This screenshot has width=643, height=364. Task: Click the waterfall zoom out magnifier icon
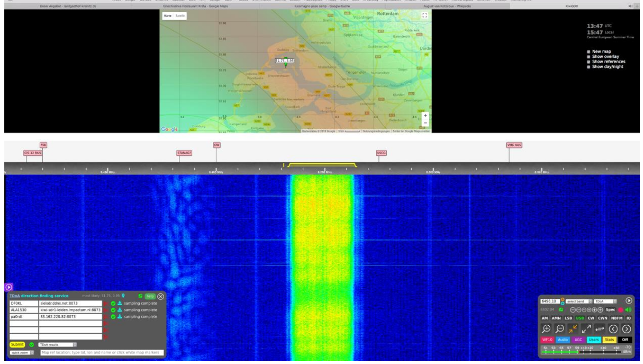tap(559, 329)
